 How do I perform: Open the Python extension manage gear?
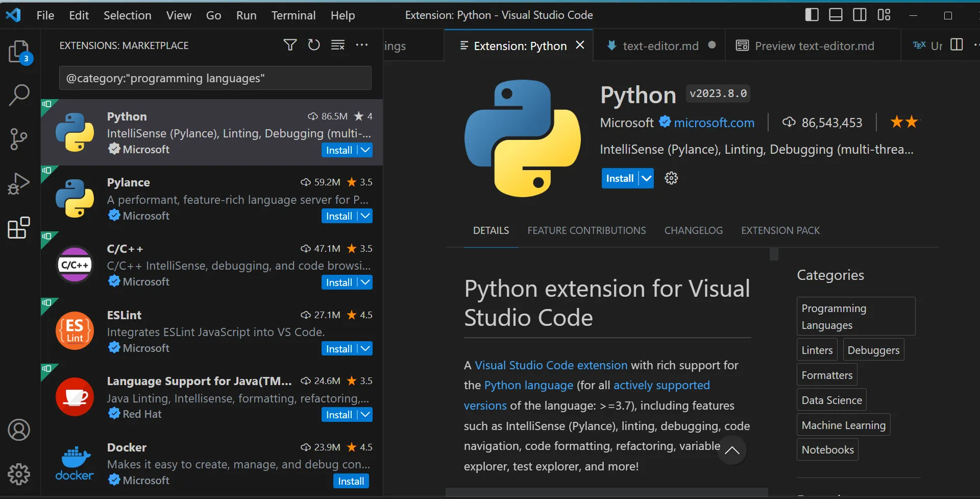coord(671,178)
